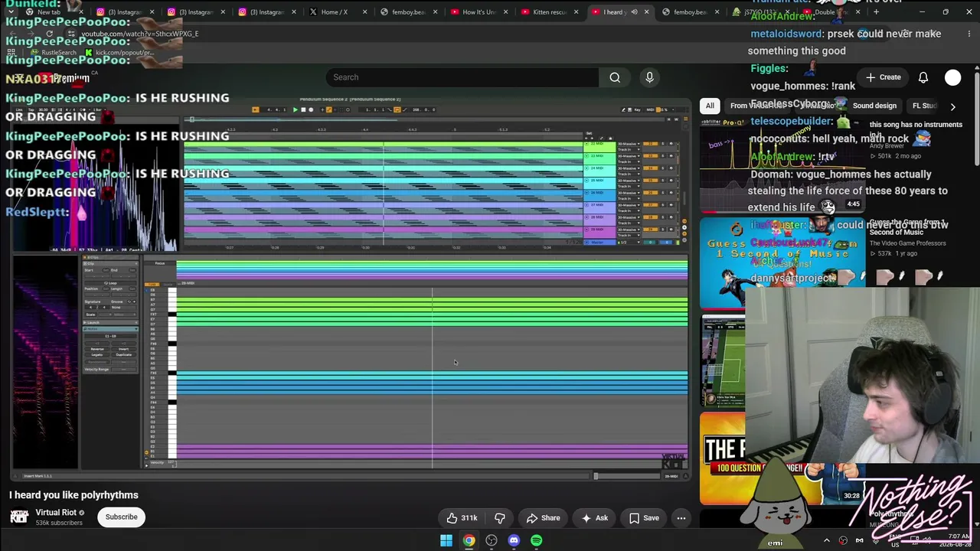Like the video with 311k likes
This screenshot has width=980, height=551.
pyautogui.click(x=462, y=518)
